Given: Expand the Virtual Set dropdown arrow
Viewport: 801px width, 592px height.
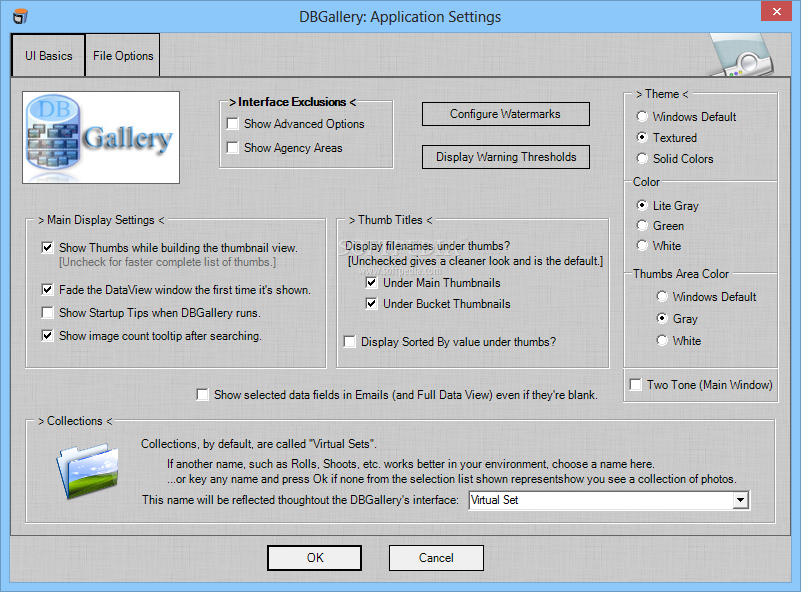Looking at the screenshot, I should tap(740, 500).
